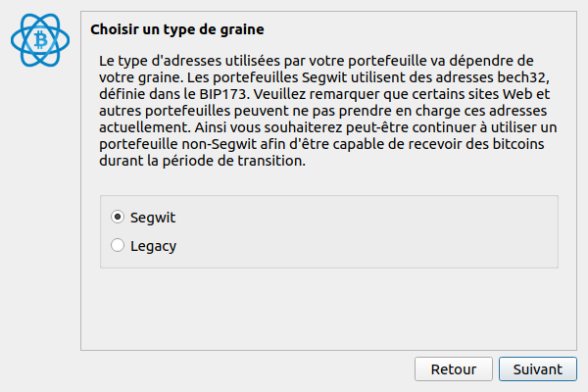The height and width of the screenshot is (392, 588).
Task: Select the Segwit radio button
Action: 118,217
